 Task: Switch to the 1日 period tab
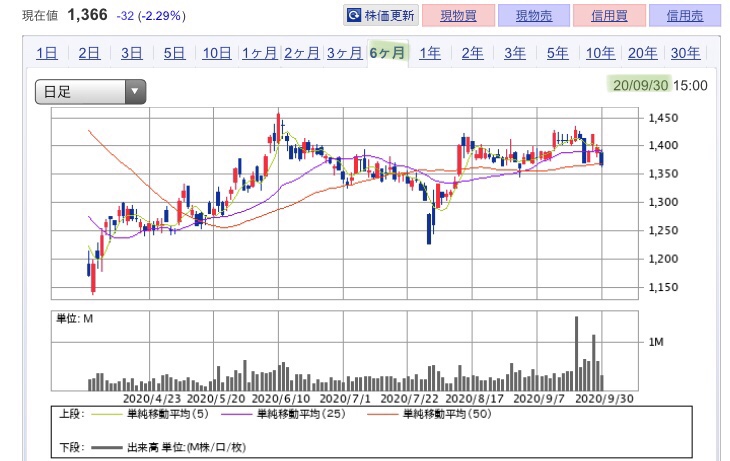(x=46, y=54)
